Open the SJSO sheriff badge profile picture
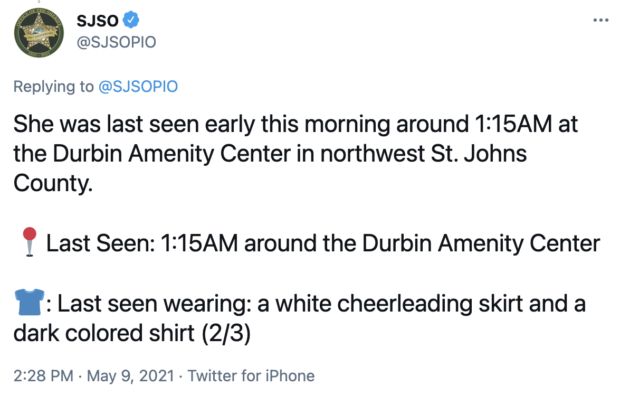This screenshot has height=395, width=620. click(x=39, y=33)
